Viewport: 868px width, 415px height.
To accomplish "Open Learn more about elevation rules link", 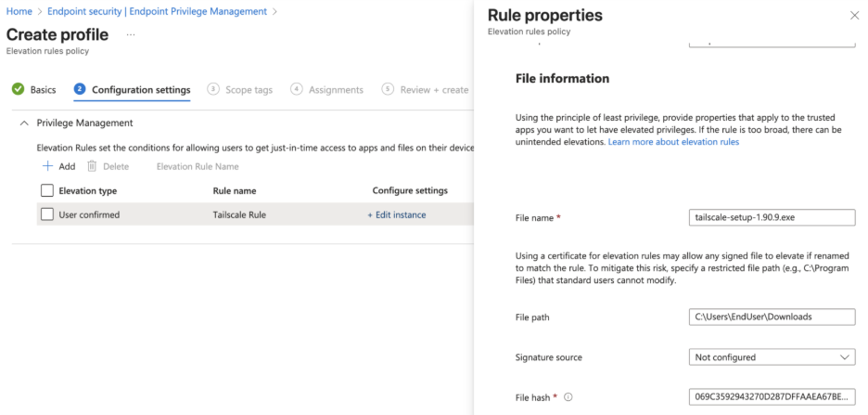I will (x=673, y=142).
